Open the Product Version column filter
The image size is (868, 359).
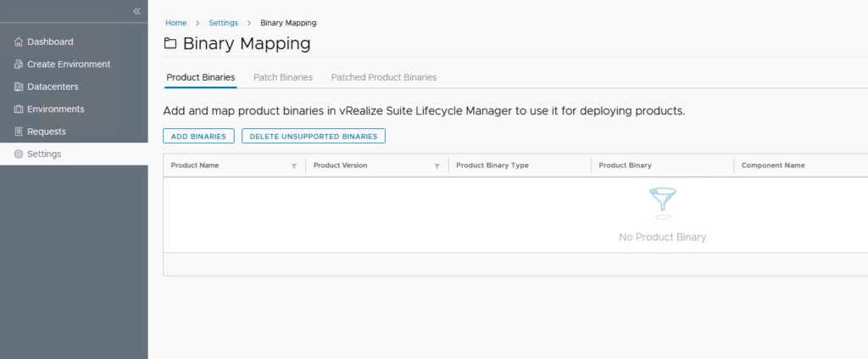[x=437, y=166]
